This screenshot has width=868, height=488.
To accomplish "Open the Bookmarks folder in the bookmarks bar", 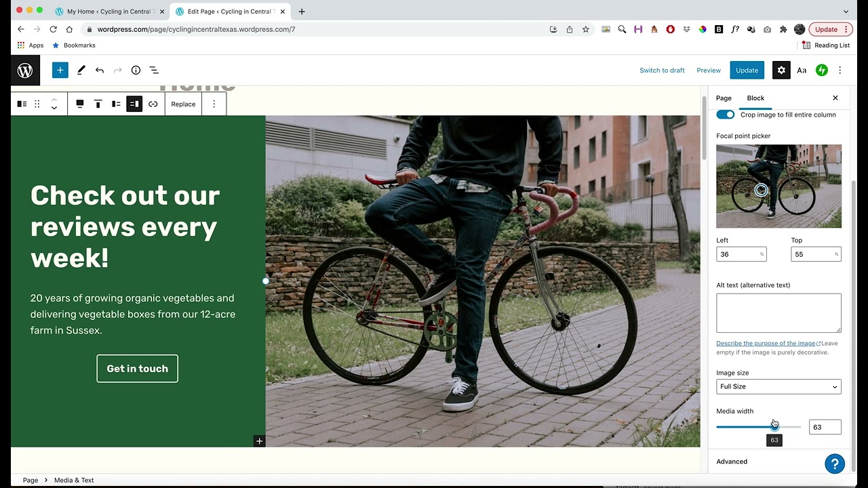I will (x=74, y=45).
